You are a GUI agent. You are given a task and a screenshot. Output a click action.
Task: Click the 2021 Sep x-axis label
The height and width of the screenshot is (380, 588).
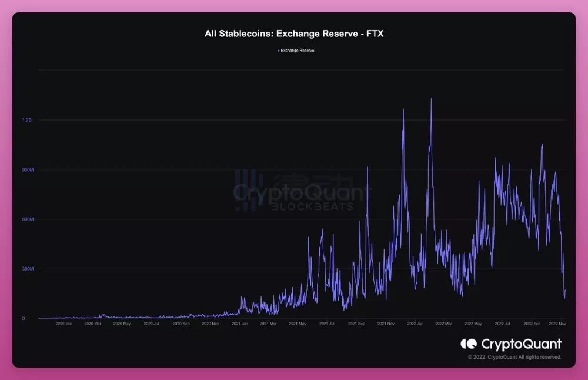click(357, 324)
